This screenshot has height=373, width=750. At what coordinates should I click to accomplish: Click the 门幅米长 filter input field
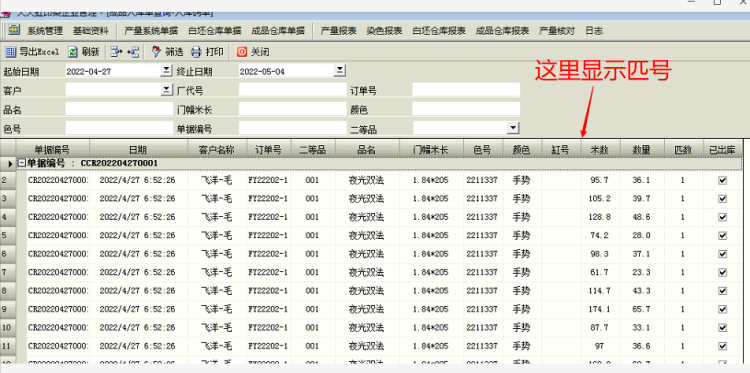pyautogui.click(x=292, y=109)
